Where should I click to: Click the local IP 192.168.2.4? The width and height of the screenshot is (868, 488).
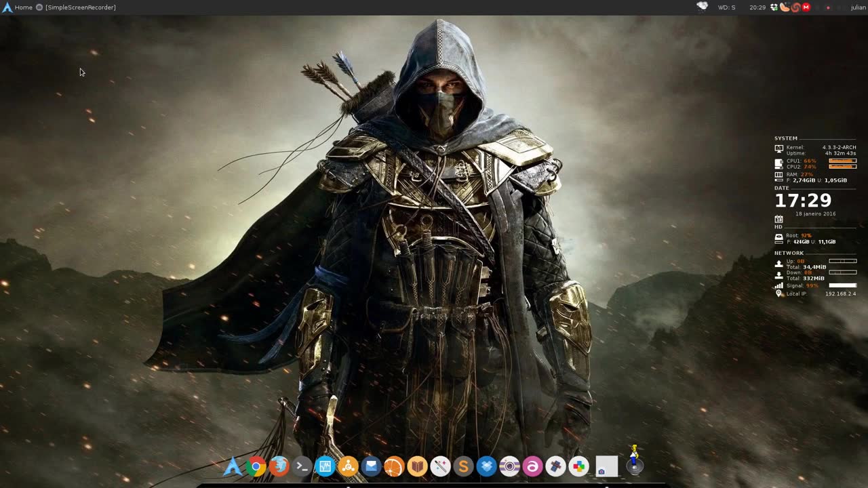(841, 294)
